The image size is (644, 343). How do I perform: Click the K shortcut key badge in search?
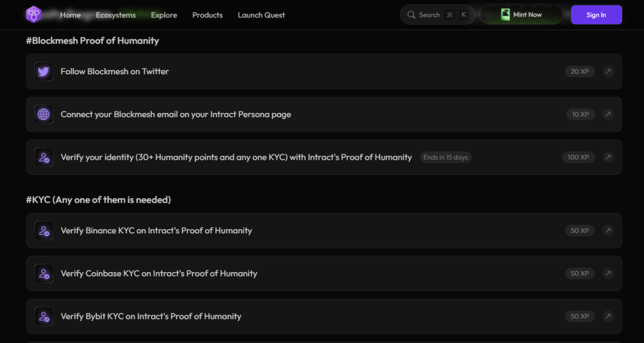[464, 15]
